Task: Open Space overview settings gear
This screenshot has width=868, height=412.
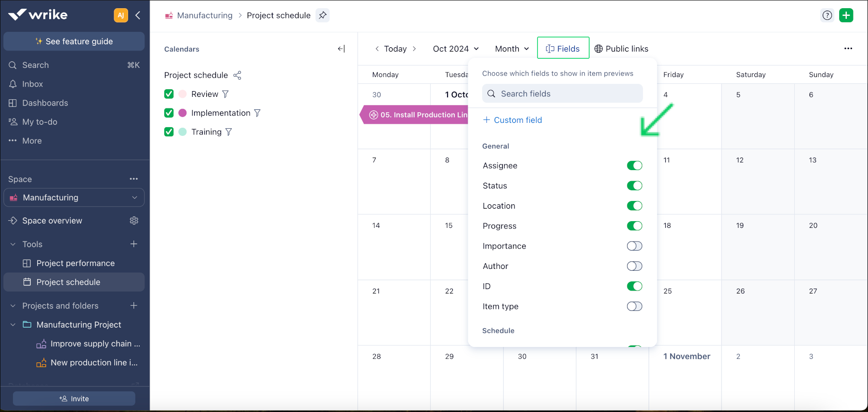Action: pyautogui.click(x=134, y=221)
